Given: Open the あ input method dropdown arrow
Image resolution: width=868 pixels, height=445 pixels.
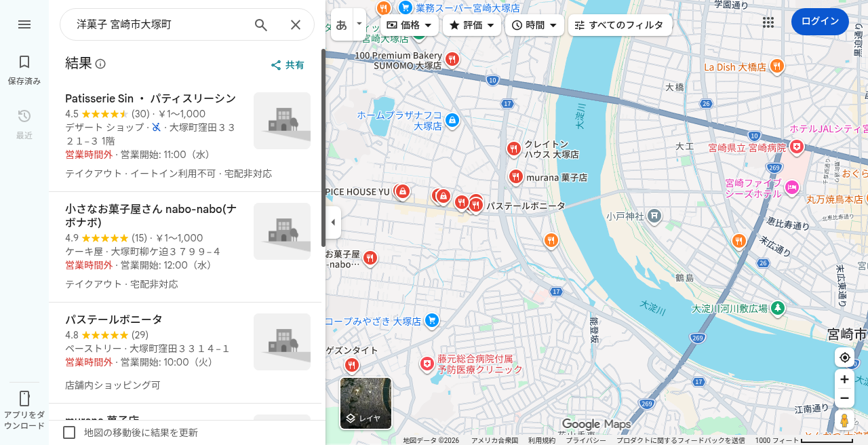Looking at the screenshot, I should (x=359, y=24).
